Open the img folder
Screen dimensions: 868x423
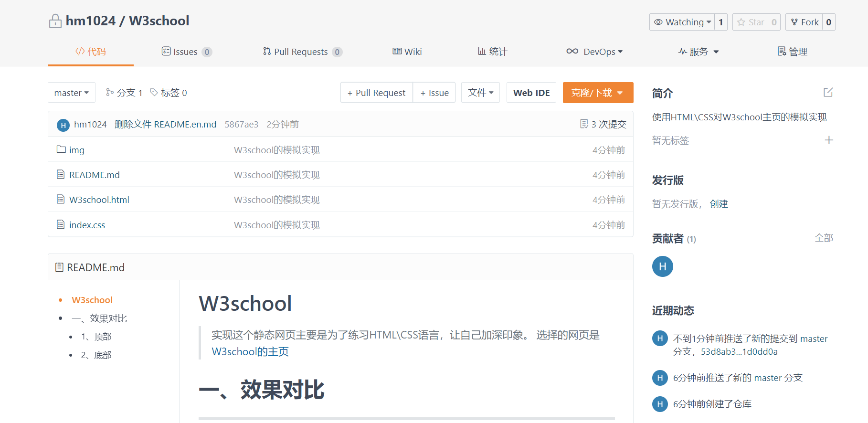point(77,150)
